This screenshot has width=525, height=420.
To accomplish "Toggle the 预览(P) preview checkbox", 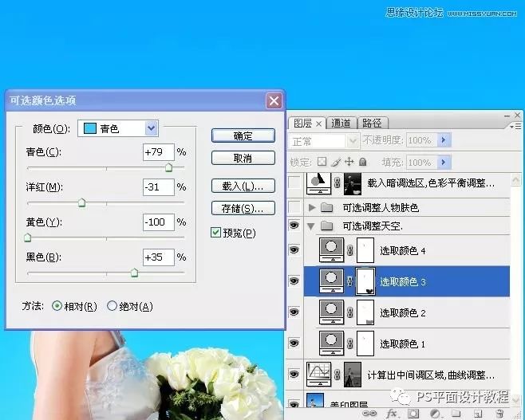I will tap(215, 233).
